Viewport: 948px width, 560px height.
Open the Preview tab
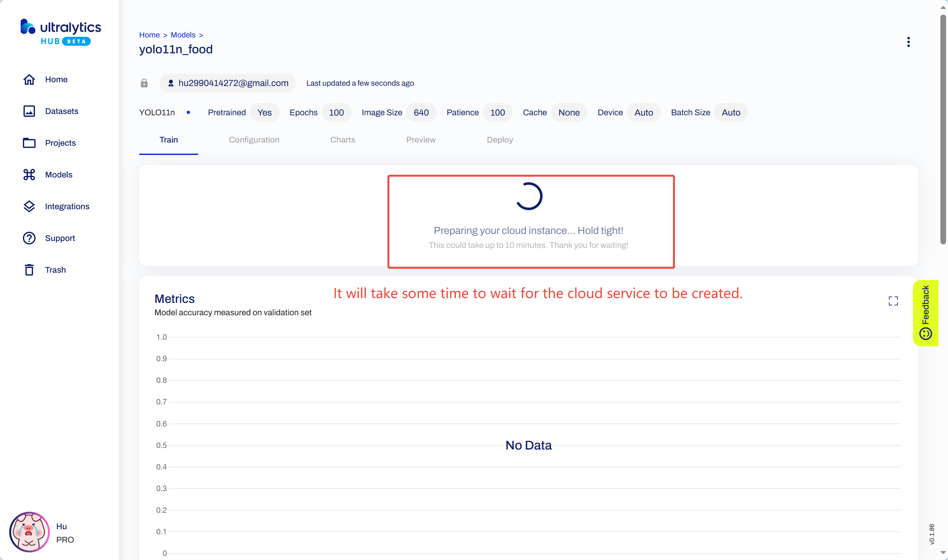[421, 140]
